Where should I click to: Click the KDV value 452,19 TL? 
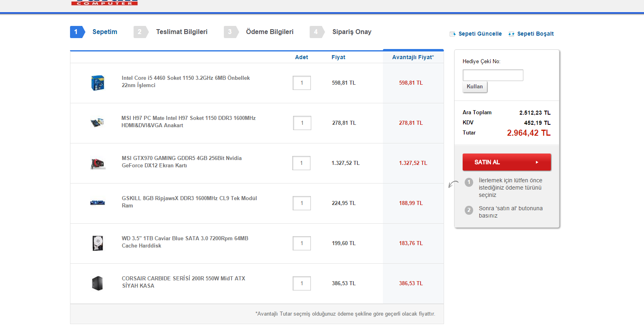(537, 123)
